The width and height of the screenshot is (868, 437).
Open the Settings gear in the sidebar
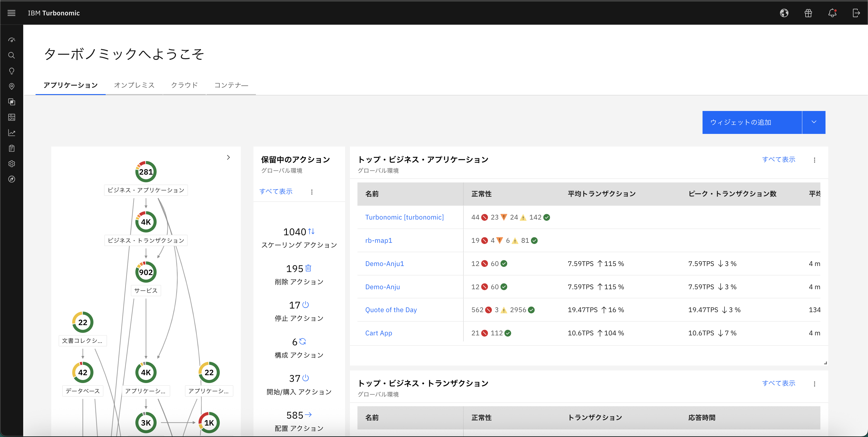coord(11,163)
